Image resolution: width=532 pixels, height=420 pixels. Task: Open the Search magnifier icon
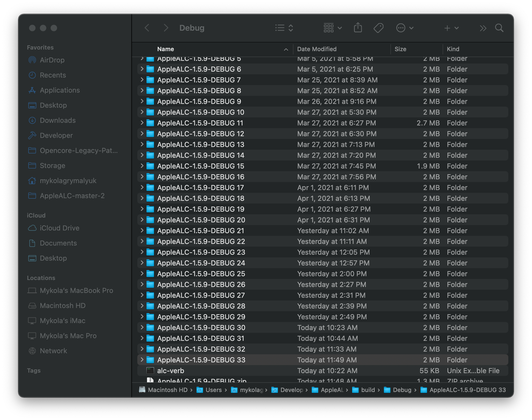click(499, 28)
